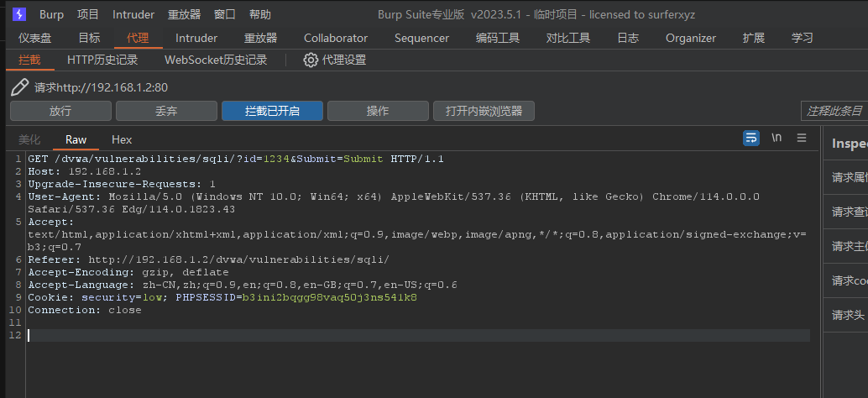The width and height of the screenshot is (868, 398).
Task: Click the 打开内嵌浏览器 button
Action: tap(484, 111)
